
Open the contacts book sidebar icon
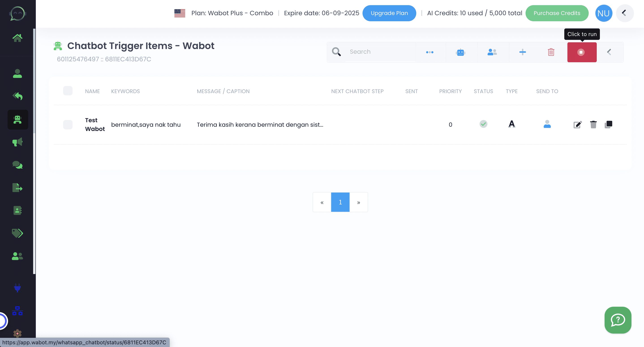click(x=17, y=210)
